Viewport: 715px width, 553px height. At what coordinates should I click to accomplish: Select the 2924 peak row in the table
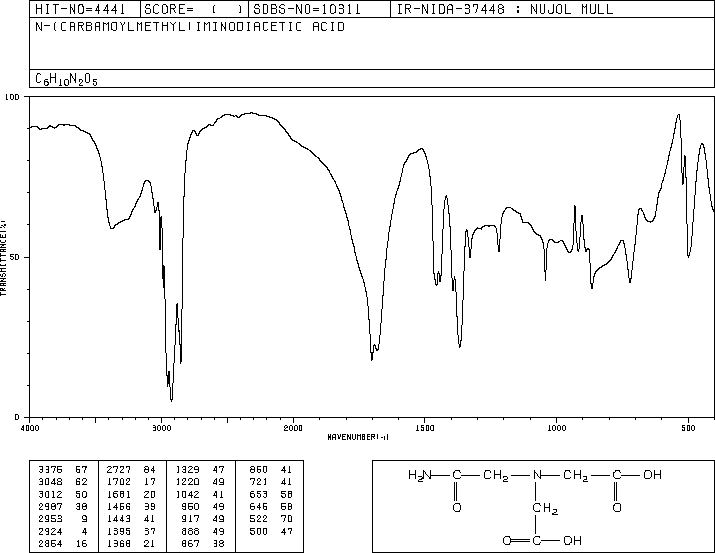(x=63, y=532)
